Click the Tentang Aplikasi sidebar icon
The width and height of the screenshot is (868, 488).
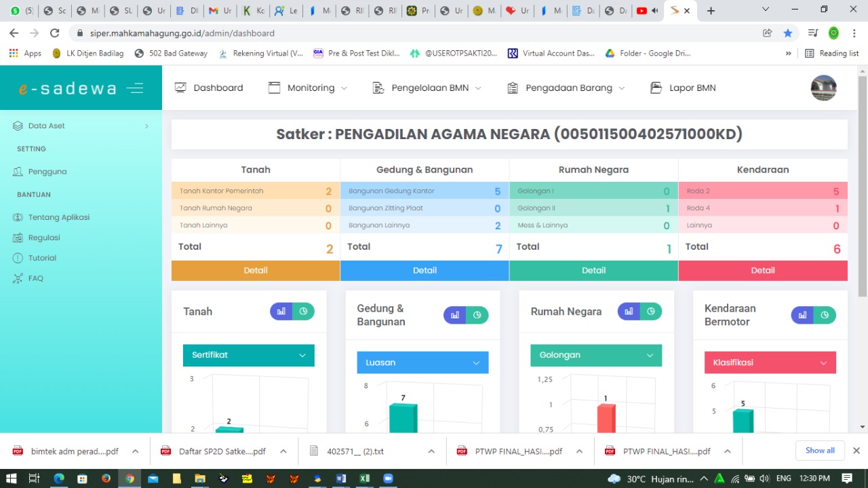pos(18,217)
